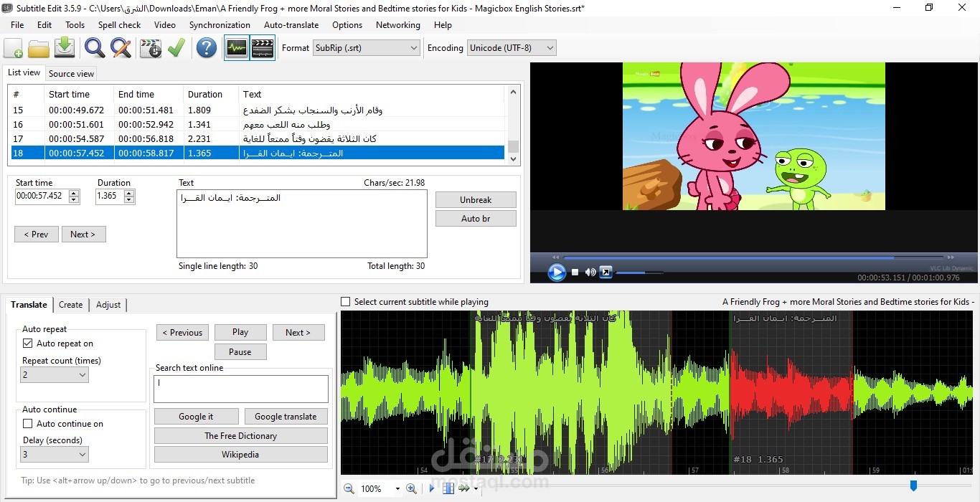
Task: Click waveform play selection triangle icon
Action: (x=432, y=488)
